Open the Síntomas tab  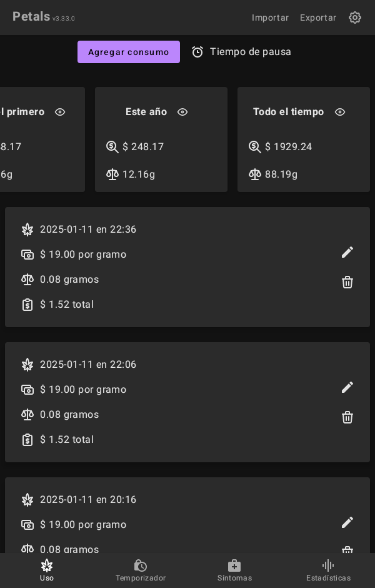[x=234, y=570]
